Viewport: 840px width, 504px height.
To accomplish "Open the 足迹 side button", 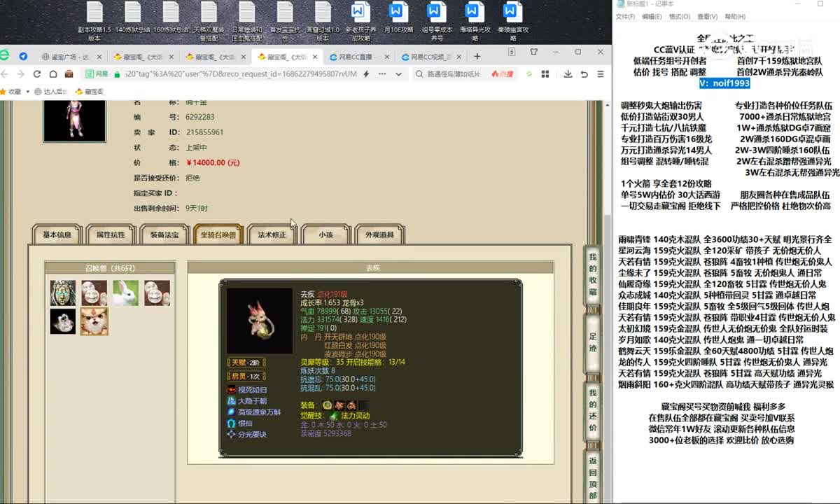I will click(593, 342).
